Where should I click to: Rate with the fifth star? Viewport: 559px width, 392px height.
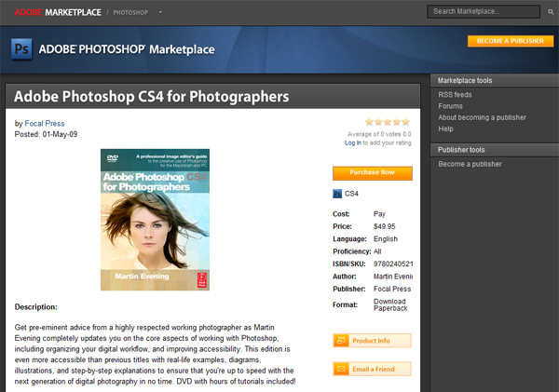coord(405,122)
